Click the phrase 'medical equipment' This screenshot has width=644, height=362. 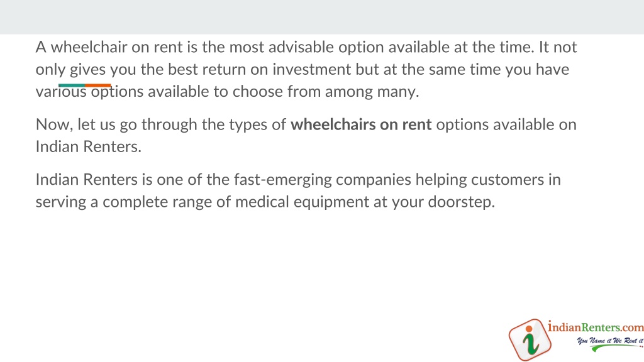tap(302, 202)
